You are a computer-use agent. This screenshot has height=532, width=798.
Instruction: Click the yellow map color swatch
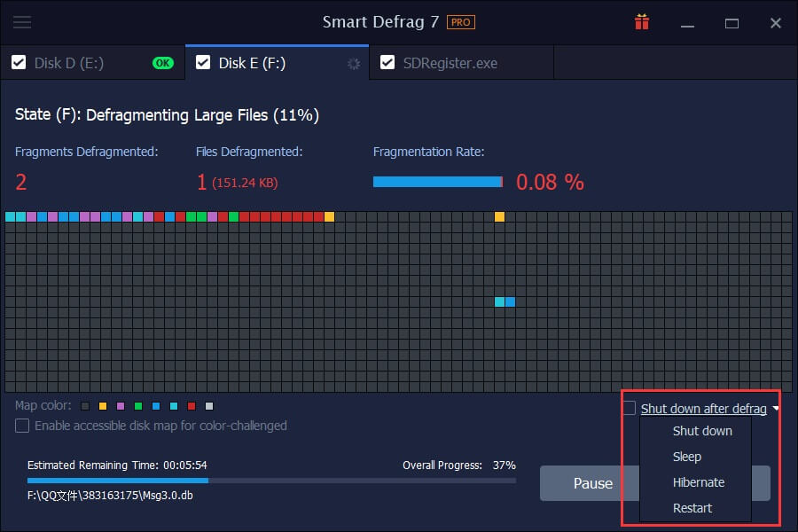coord(103,406)
